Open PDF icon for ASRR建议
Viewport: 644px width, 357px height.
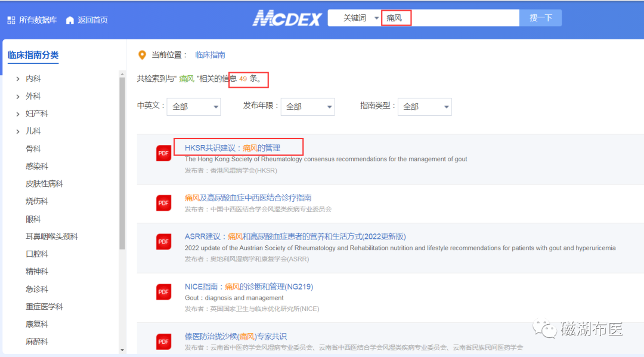[163, 242]
